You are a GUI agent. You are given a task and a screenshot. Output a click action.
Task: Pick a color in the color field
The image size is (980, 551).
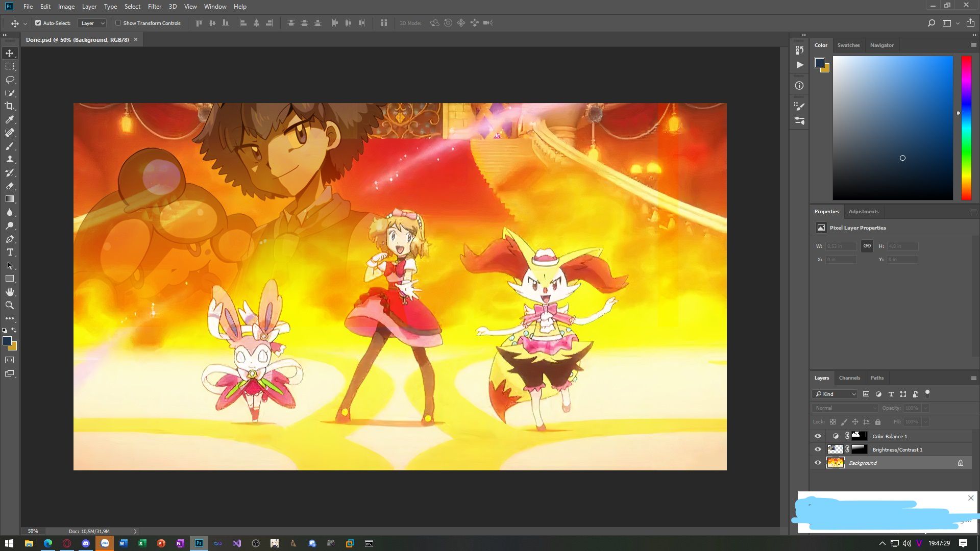point(893,128)
